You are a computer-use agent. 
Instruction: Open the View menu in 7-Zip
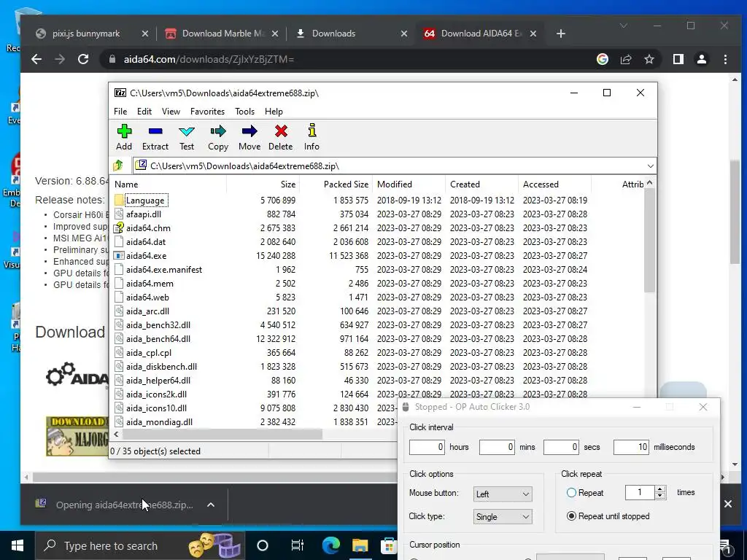171,112
